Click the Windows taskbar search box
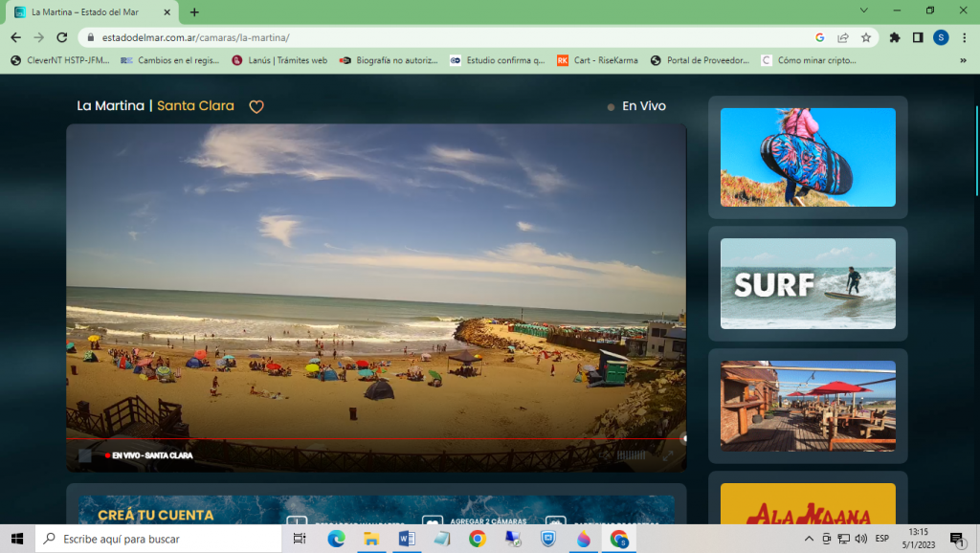The image size is (980, 553). point(159,539)
